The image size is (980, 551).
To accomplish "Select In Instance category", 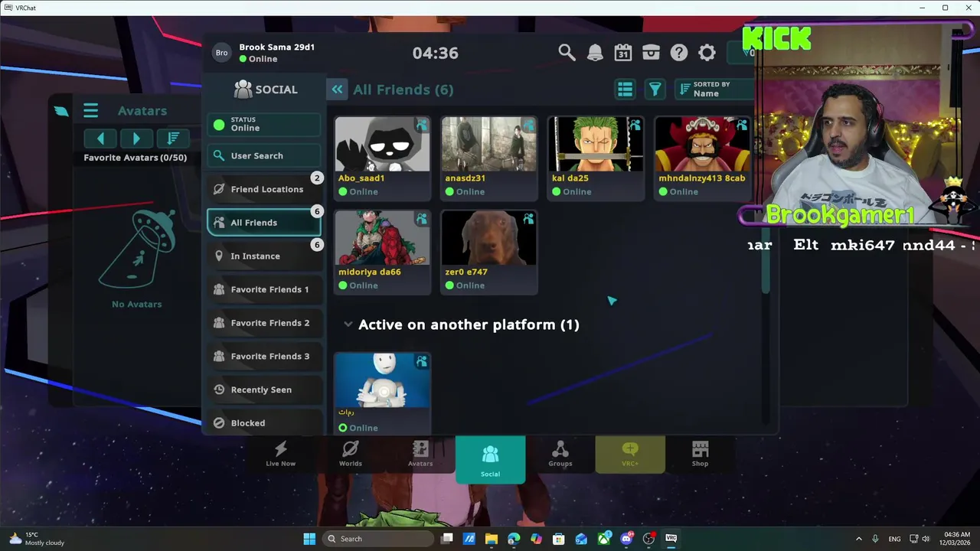I will (264, 256).
